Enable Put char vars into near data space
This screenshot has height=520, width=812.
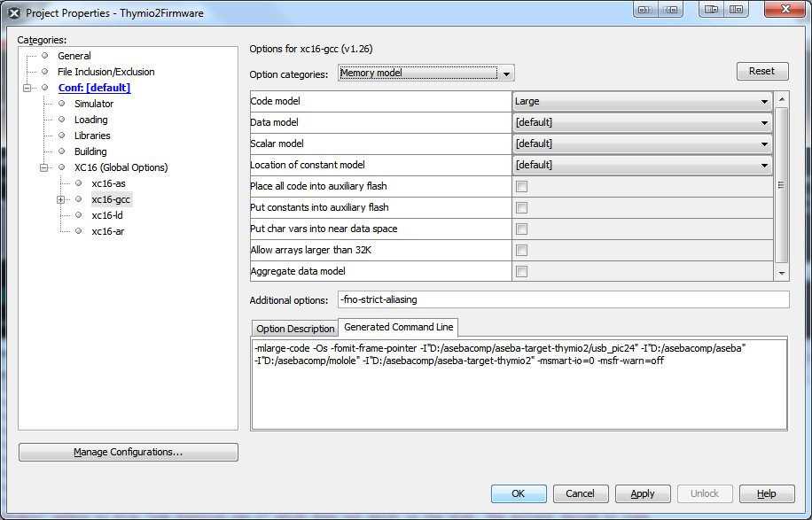(521, 229)
